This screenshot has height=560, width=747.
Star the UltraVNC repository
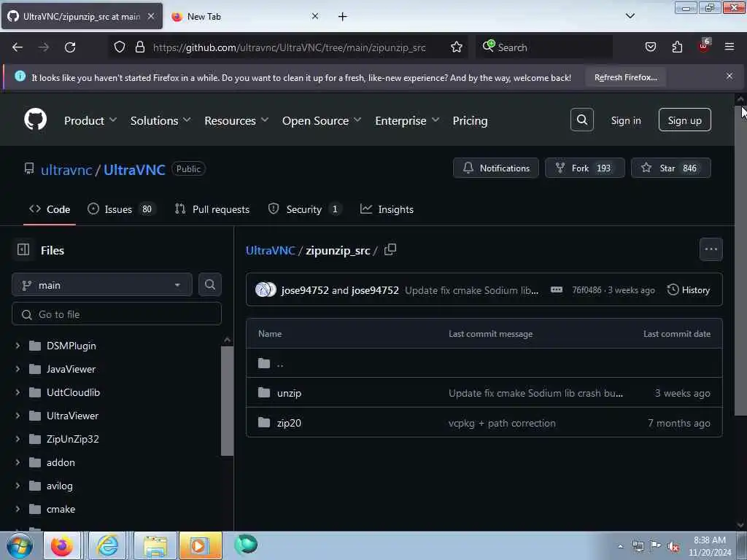(x=671, y=168)
